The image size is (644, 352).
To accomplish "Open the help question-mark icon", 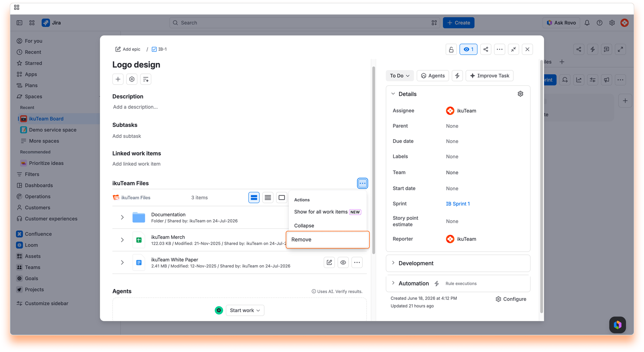I will [599, 23].
